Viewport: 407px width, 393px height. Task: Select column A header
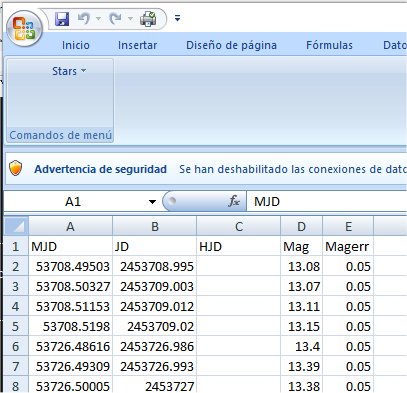tap(70, 227)
